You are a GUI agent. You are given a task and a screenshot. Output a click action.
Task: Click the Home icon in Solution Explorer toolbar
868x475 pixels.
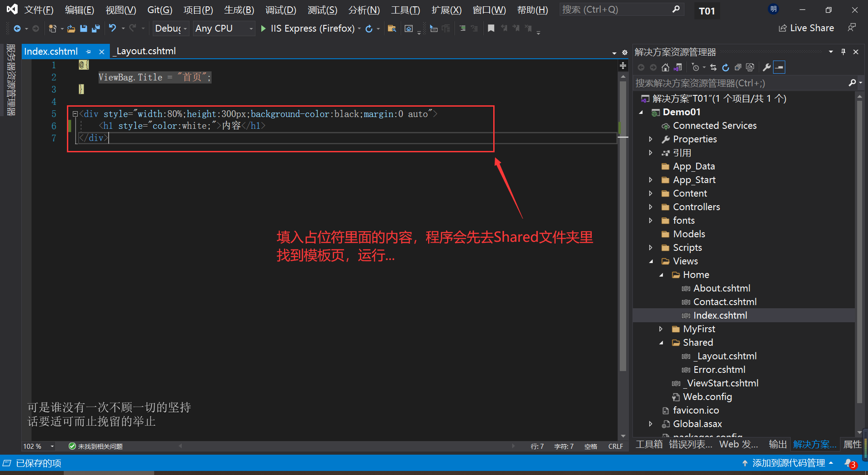665,67
